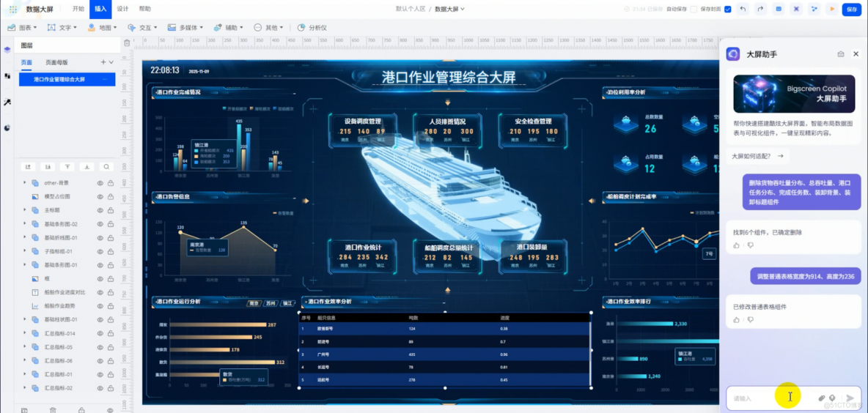The image size is (868, 413).
Task: Toggle the 自动保存 checkbox
Action: [x=693, y=9]
